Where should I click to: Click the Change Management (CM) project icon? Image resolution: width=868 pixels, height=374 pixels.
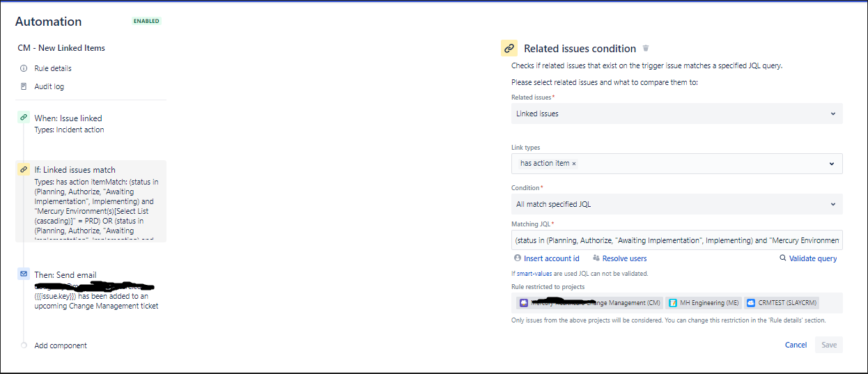(x=524, y=303)
